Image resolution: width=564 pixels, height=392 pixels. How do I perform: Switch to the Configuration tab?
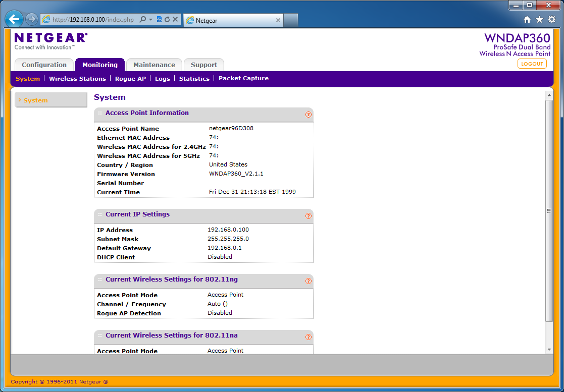44,65
